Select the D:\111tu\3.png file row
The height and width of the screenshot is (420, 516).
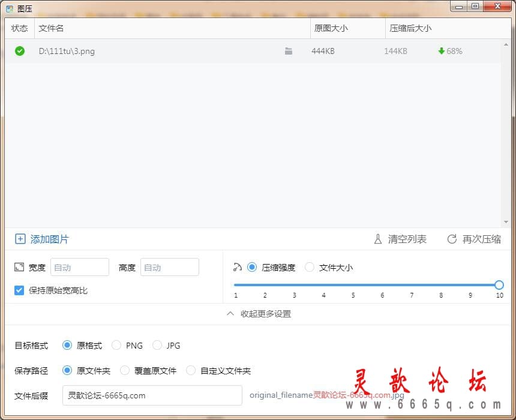[253, 51]
